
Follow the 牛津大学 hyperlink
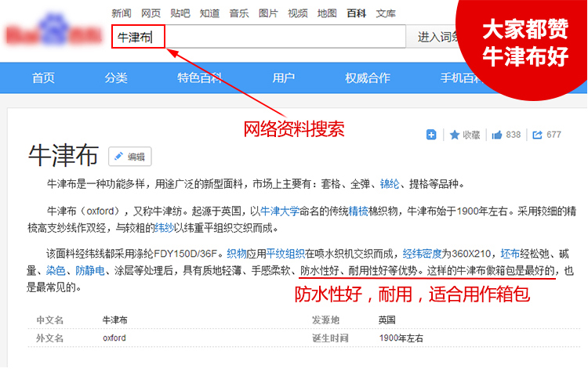tap(280, 211)
